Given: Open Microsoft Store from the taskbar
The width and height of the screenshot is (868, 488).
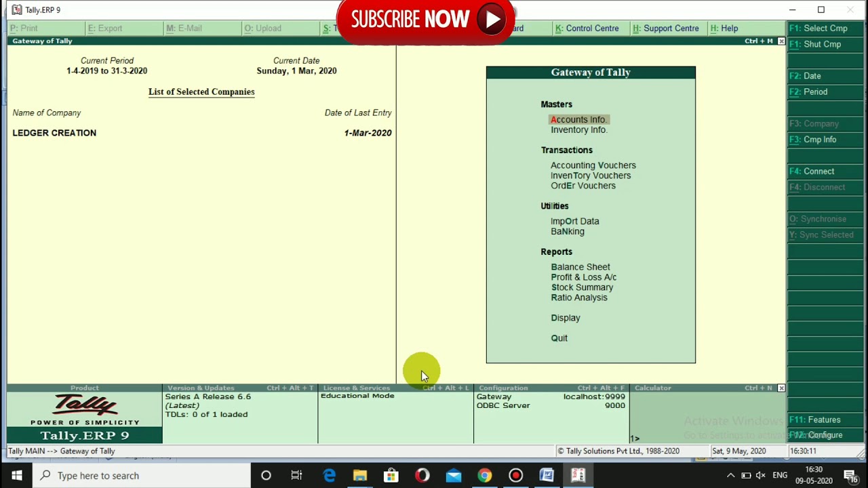Looking at the screenshot, I should click(x=391, y=476).
